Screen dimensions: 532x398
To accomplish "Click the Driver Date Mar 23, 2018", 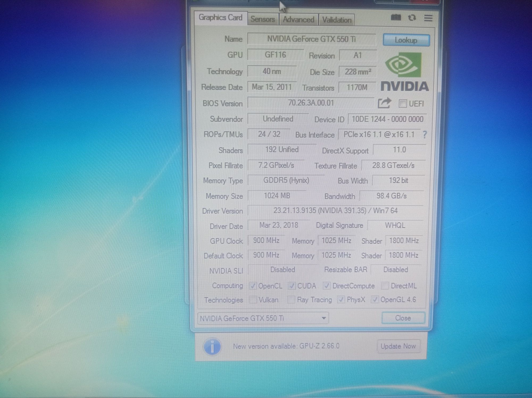I will [x=279, y=225].
